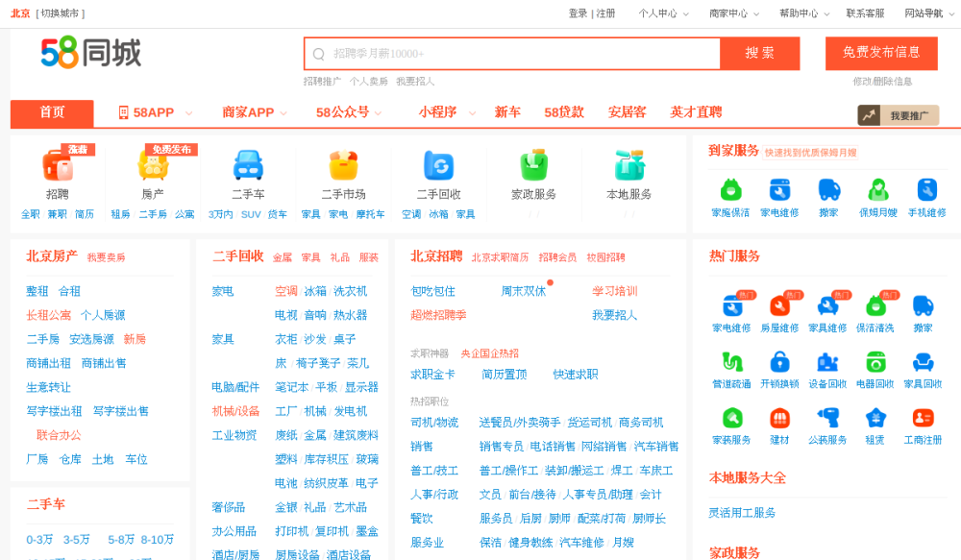Open 开锁换锁 lock icon

[x=779, y=362]
